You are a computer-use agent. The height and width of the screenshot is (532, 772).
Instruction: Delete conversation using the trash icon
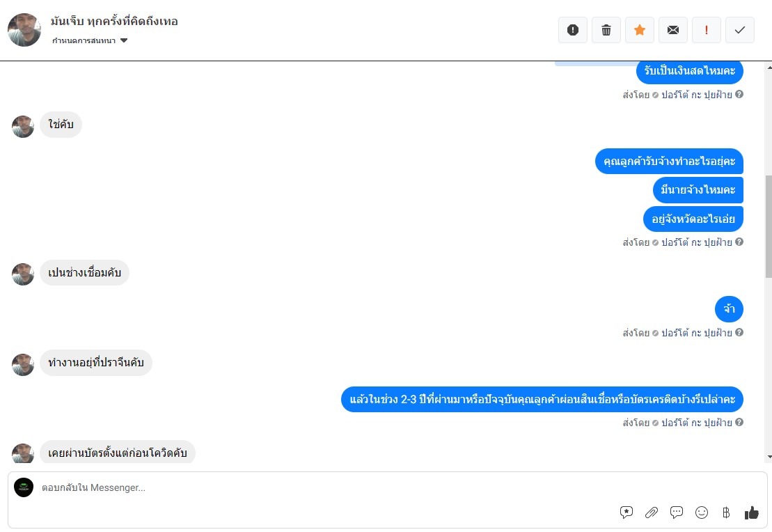pyautogui.click(x=606, y=30)
